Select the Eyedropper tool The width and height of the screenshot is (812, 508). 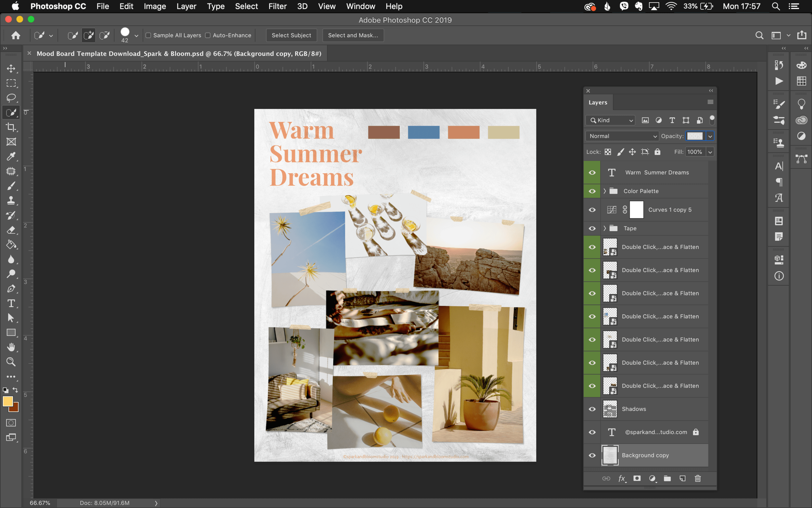pos(11,156)
